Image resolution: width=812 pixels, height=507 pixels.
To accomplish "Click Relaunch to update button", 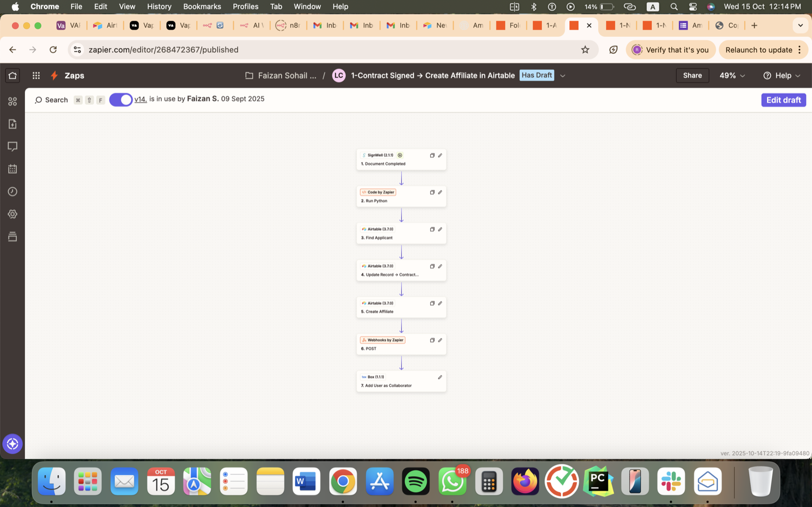I will 763,50.
